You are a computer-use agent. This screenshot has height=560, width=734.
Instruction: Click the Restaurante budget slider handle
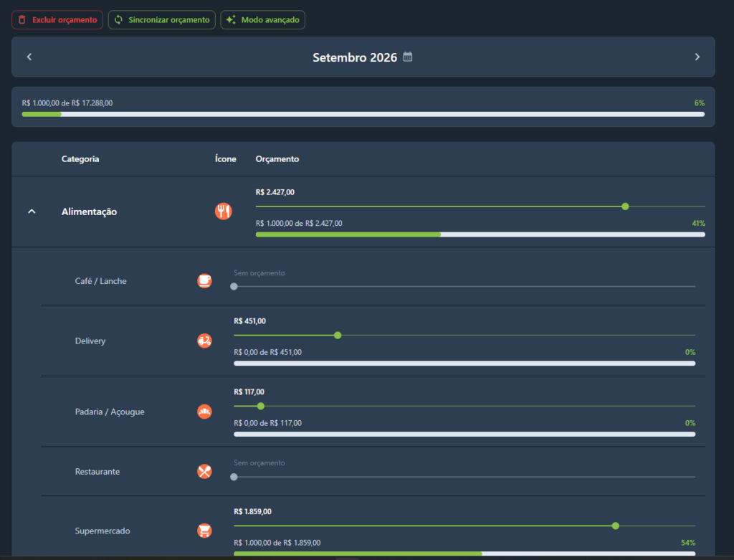point(234,477)
